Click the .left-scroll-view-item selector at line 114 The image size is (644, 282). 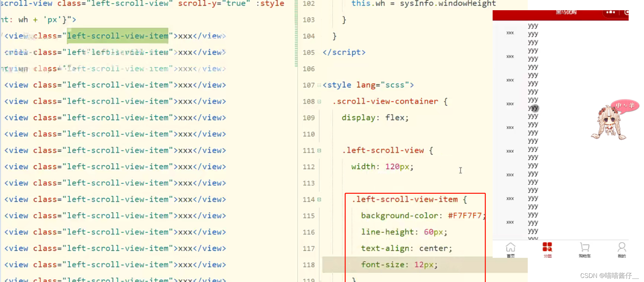(x=405, y=200)
